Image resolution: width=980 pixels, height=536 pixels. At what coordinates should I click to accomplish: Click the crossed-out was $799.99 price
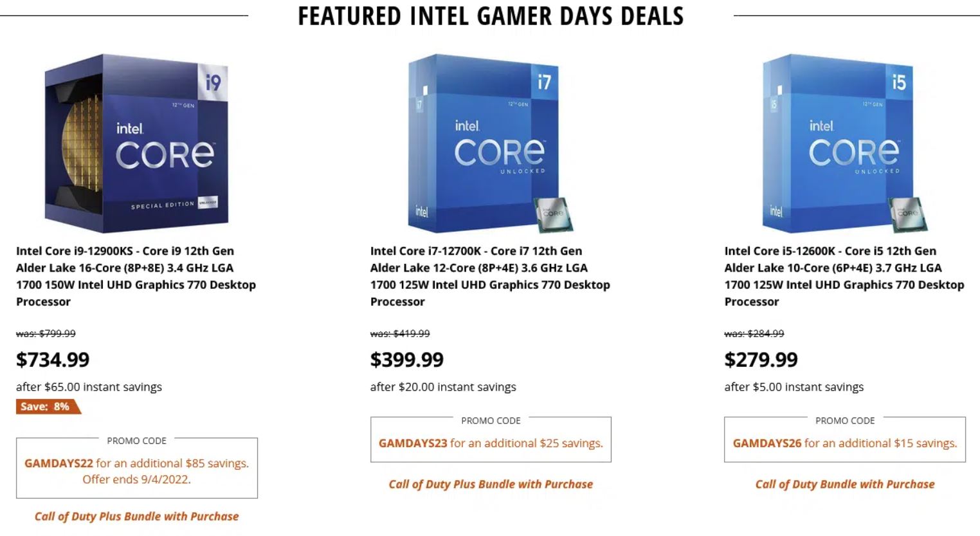pos(46,333)
